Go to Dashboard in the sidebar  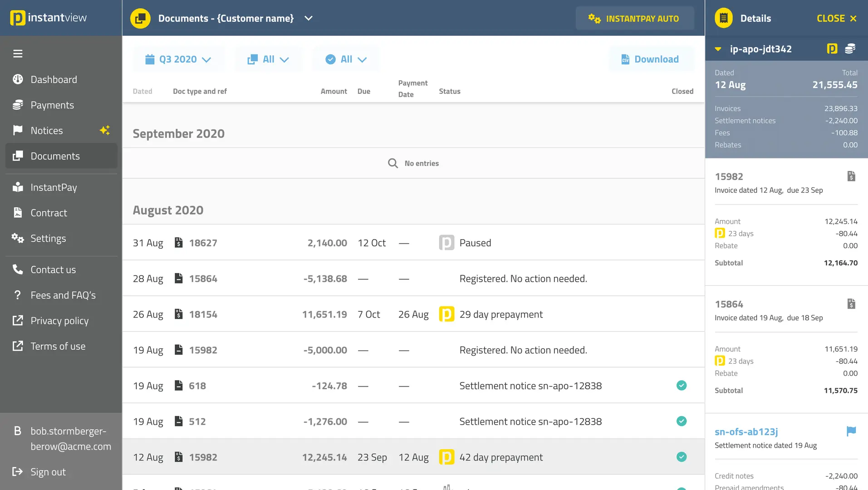(x=54, y=80)
